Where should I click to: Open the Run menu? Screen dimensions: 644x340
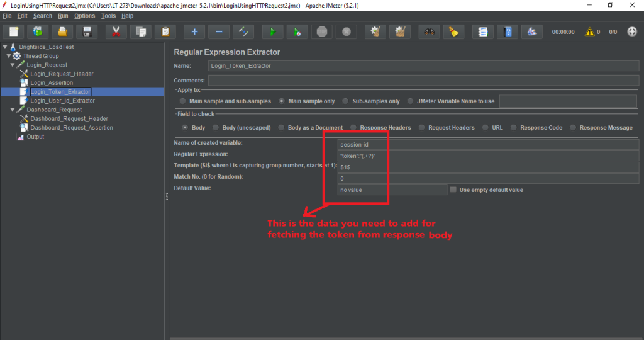pos(63,16)
